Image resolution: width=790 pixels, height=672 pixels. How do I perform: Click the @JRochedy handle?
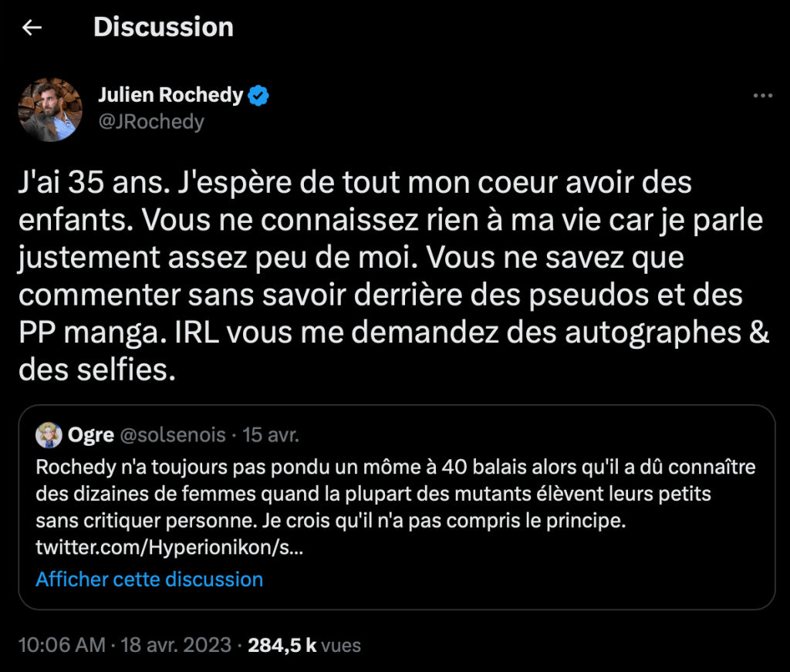(x=151, y=122)
